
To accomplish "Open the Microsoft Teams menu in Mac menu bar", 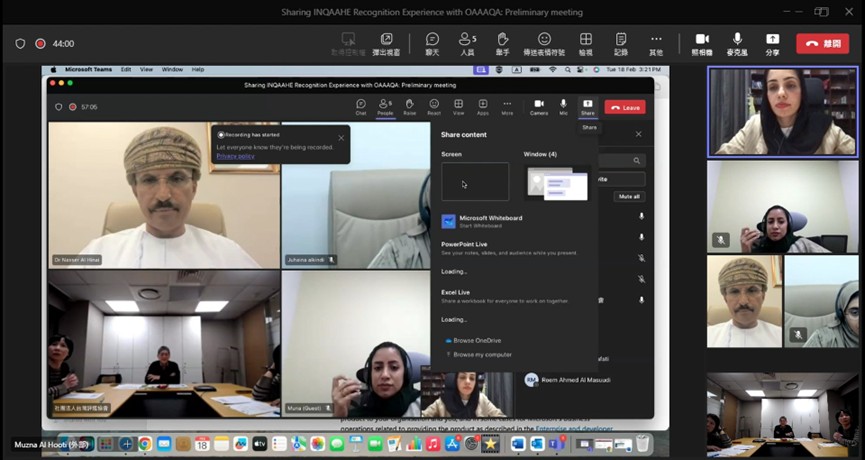I will click(88, 69).
